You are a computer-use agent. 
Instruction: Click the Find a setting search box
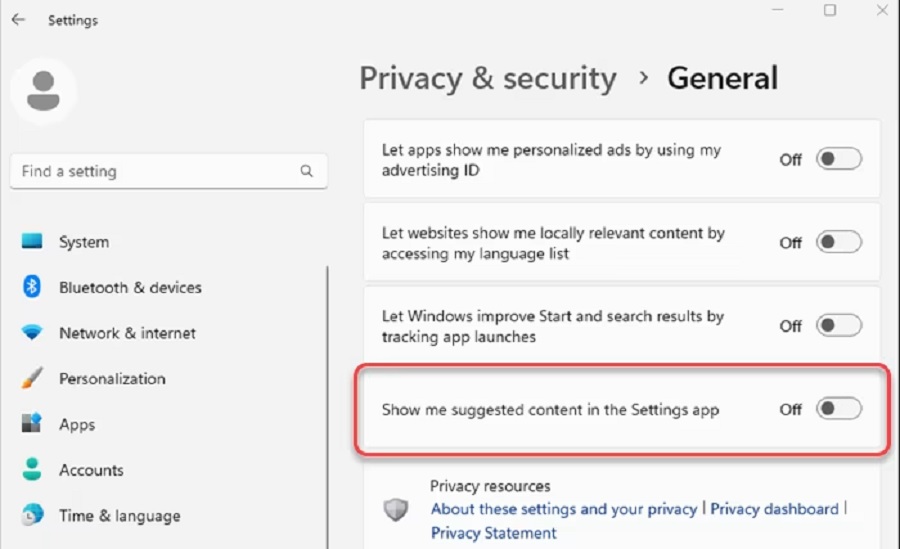pos(168,171)
